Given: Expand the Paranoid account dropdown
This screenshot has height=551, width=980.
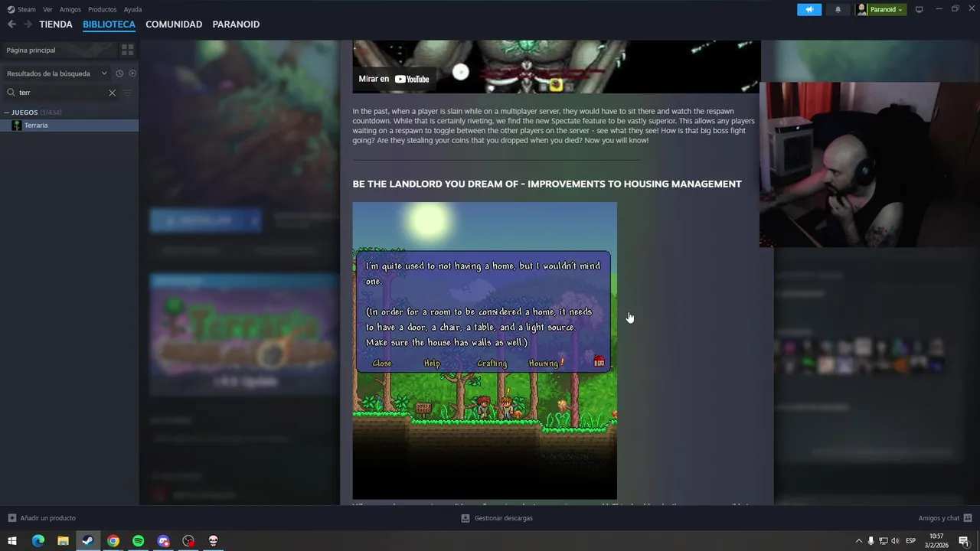Looking at the screenshot, I should 880,9.
